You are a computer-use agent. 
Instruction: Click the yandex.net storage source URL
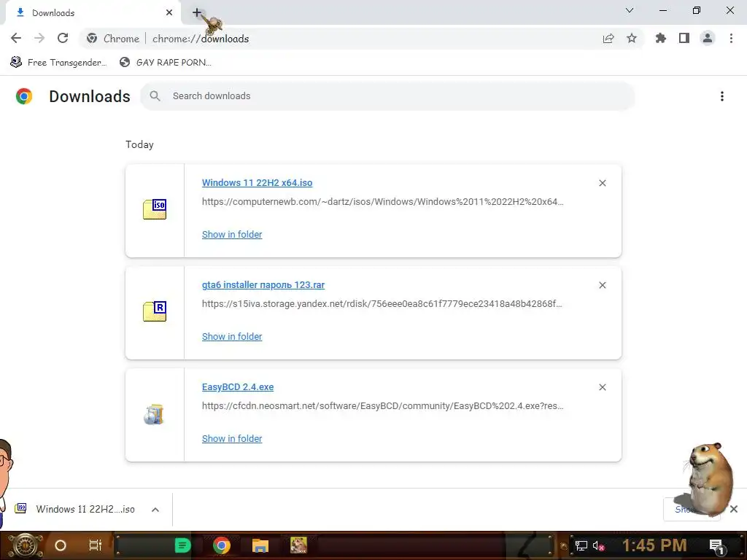[x=382, y=304]
